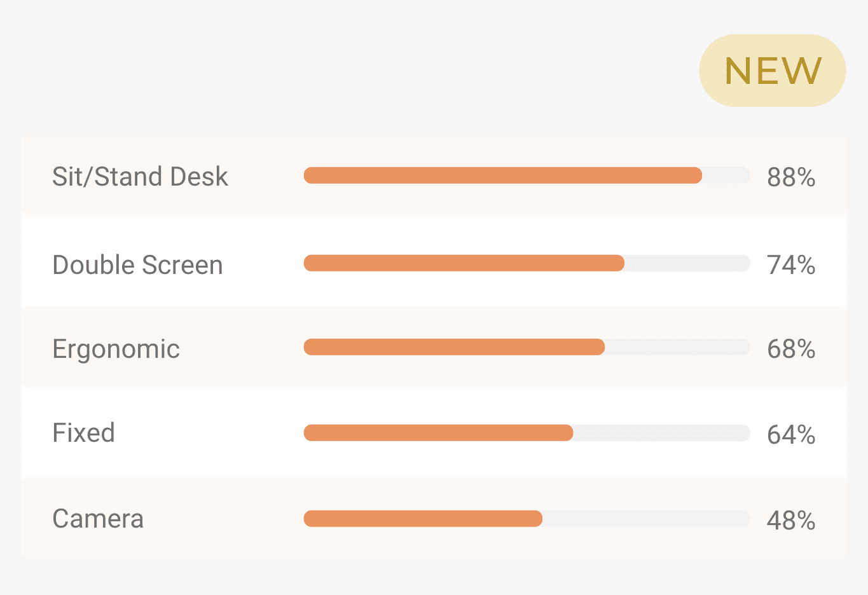Screen dimensions: 868x595
Task: Click the Ergonomic label
Action: click(x=116, y=349)
